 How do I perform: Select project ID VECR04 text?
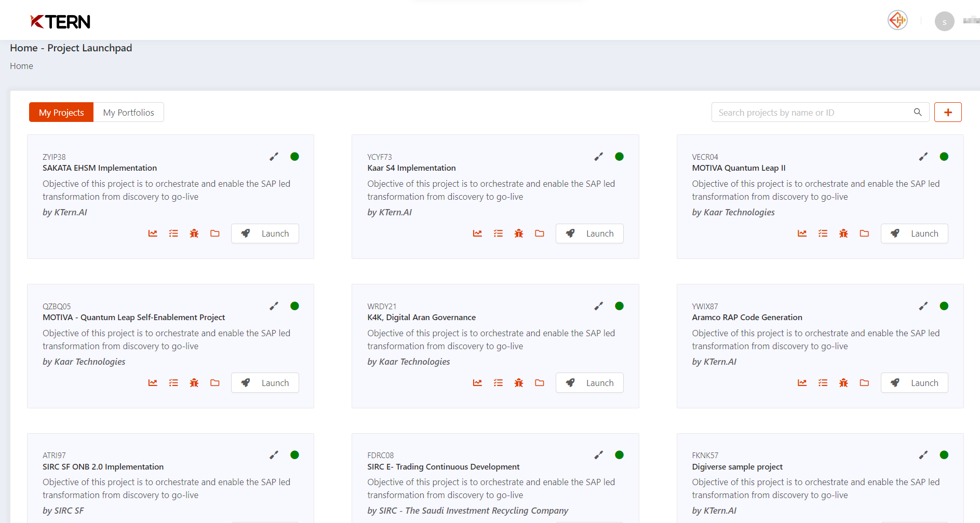(705, 157)
